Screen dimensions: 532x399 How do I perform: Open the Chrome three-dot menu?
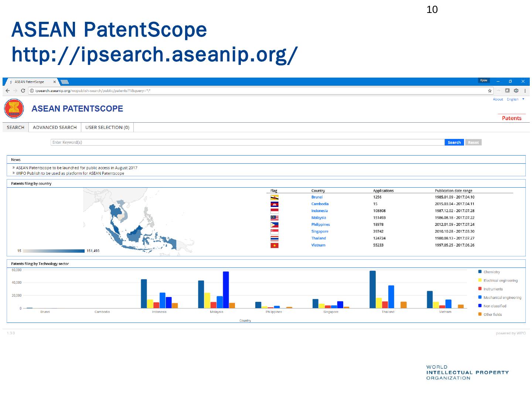525,91
